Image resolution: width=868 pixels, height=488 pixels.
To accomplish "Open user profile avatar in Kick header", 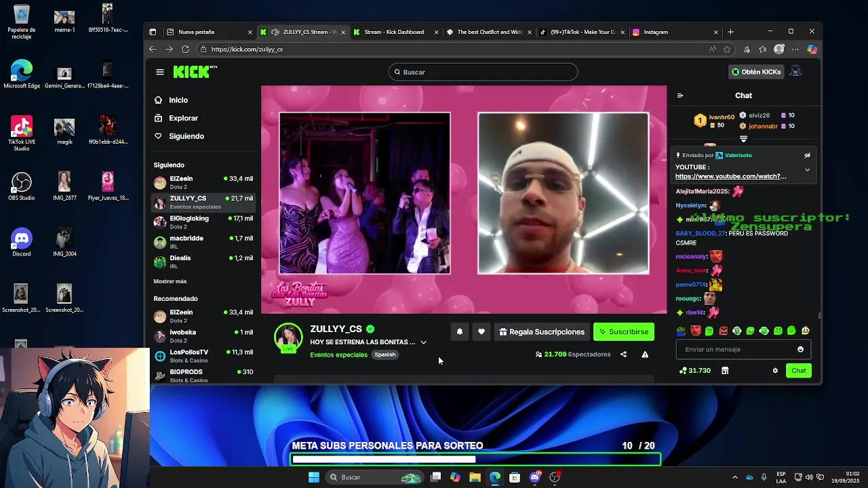I will (796, 72).
